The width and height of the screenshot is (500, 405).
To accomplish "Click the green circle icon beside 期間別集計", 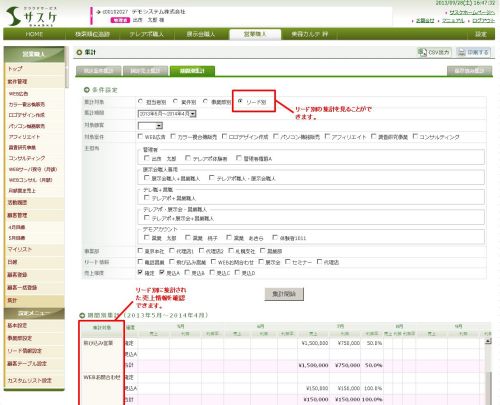I will coord(82,315).
